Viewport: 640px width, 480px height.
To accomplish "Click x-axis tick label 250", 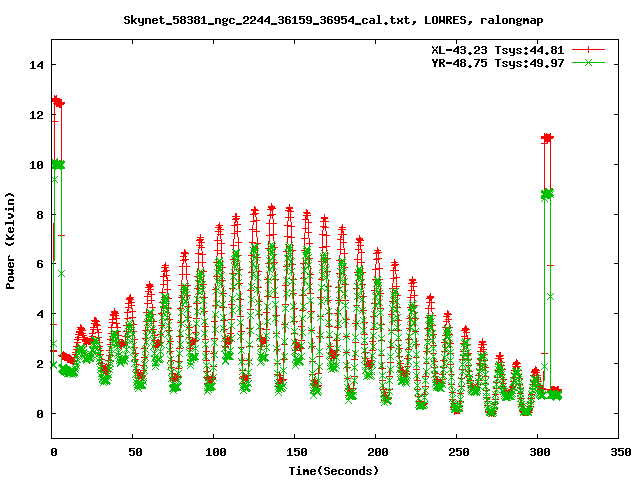I will (x=459, y=452).
